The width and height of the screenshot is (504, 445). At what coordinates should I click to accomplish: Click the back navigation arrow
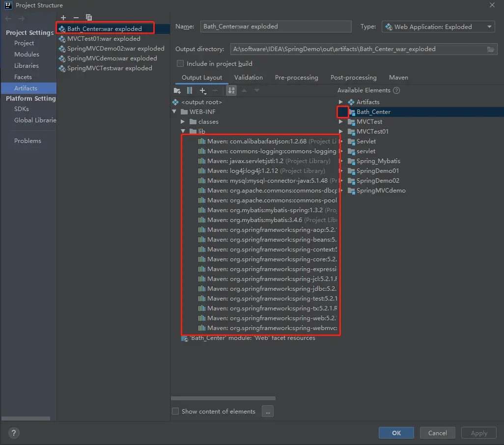pyautogui.click(x=8, y=19)
